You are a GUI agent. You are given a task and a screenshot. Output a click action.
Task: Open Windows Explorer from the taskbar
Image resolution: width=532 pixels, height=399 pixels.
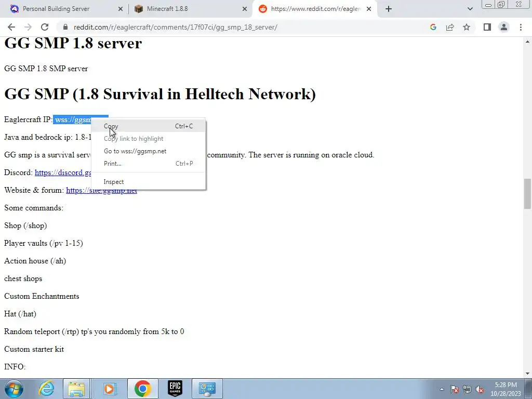point(76,389)
